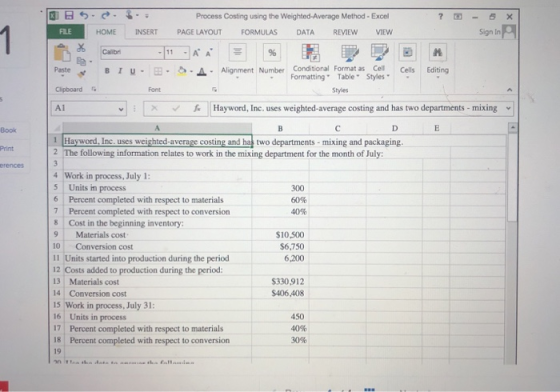Screen dimensions: 560x392
Task: Open the Number format group button
Action: click(x=271, y=61)
